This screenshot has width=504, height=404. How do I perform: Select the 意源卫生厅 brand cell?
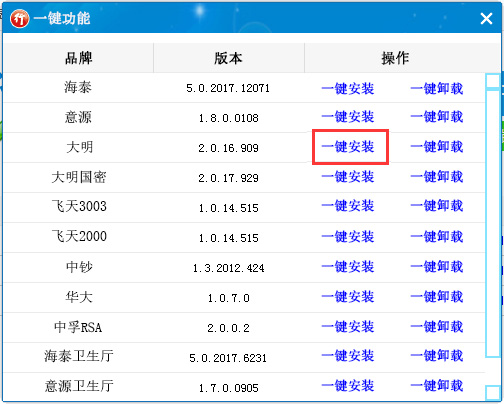[x=79, y=386]
